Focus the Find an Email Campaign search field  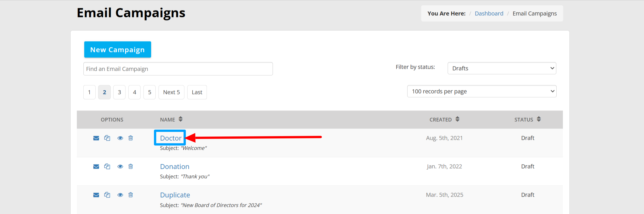click(x=178, y=69)
